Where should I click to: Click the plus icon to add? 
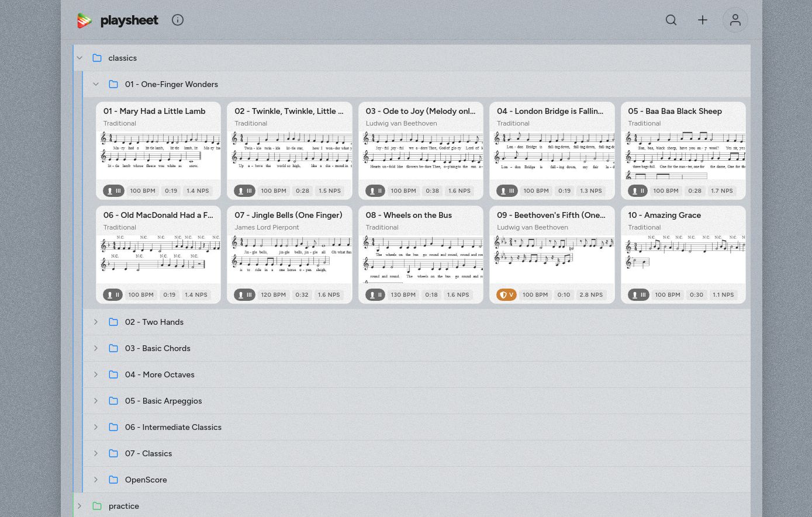[703, 20]
